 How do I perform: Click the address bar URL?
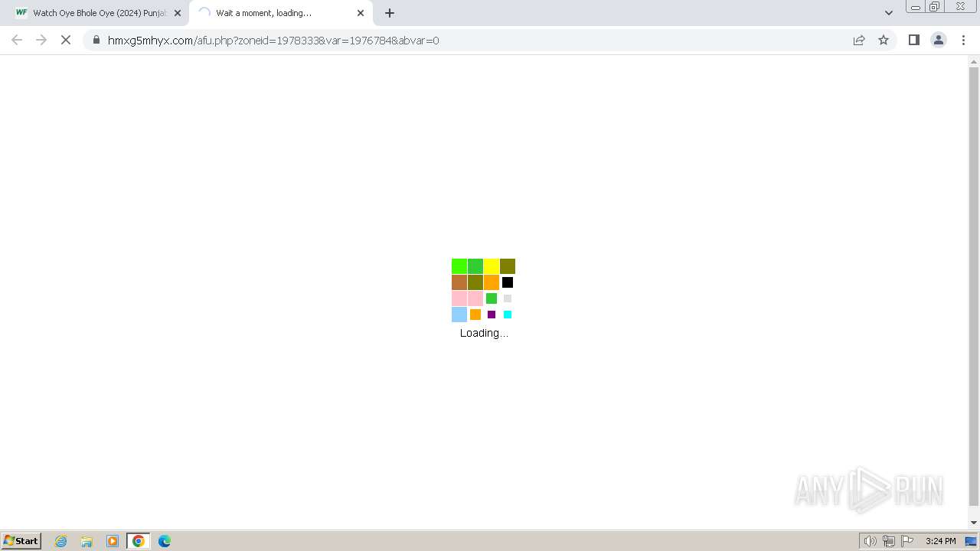tap(273, 40)
